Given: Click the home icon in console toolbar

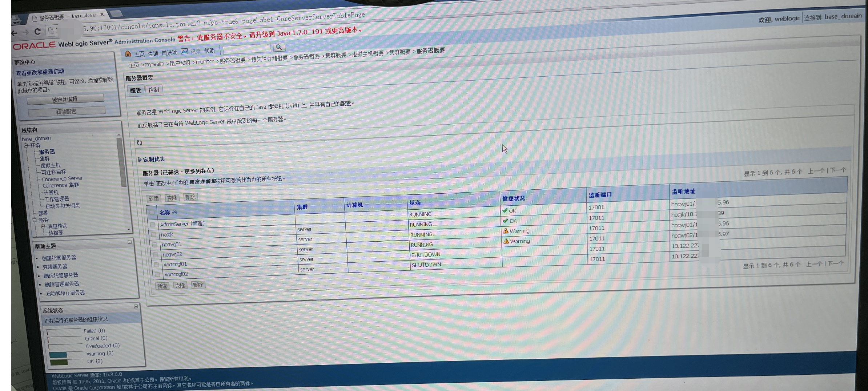Looking at the screenshot, I should tap(128, 54).
